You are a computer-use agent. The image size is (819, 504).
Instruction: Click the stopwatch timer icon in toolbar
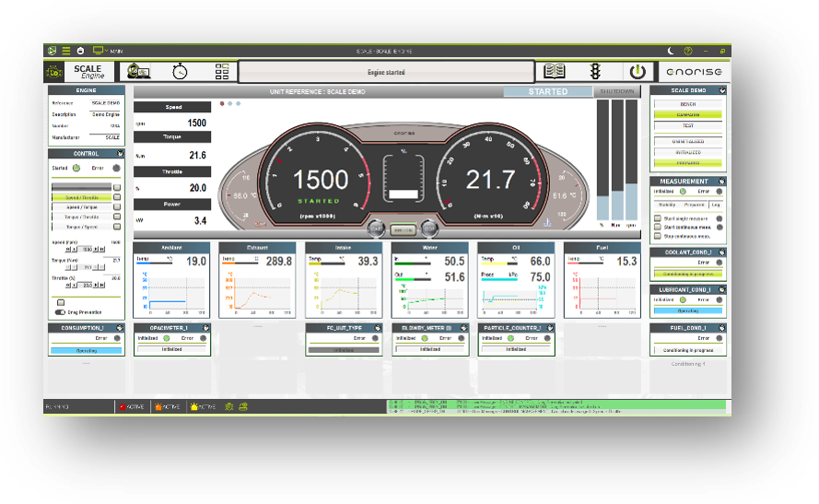[180, 72]
